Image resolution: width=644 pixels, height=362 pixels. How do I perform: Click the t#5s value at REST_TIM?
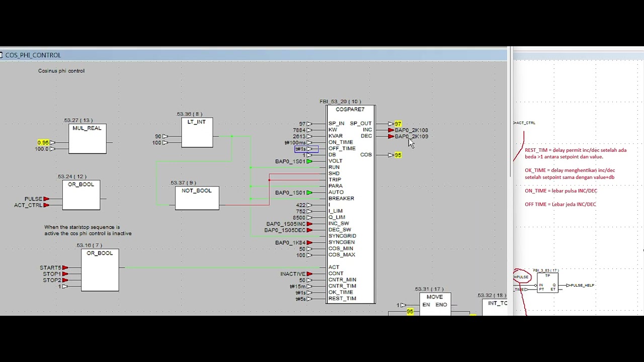click(301, 299)
